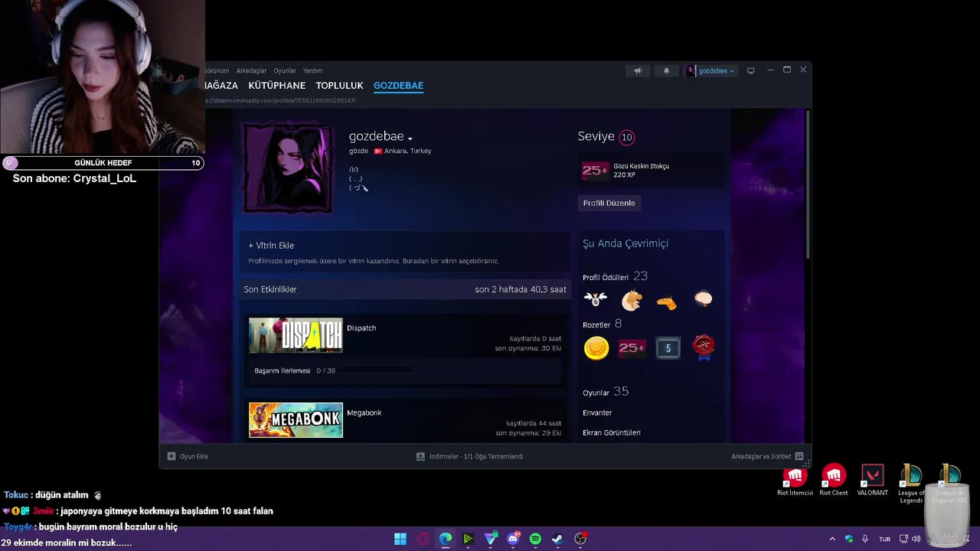Open VALORANT desktop shortcut
This screenshot has height=551, width=980.
(x=872, y=481)
